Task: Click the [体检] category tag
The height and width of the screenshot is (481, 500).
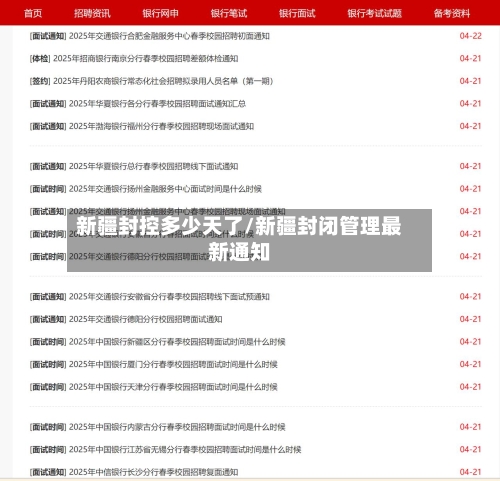Action: click(x=40, y=59)
